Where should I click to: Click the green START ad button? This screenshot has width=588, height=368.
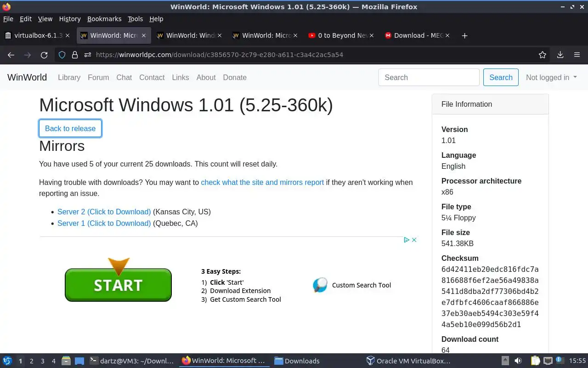(x=118, y=285)
